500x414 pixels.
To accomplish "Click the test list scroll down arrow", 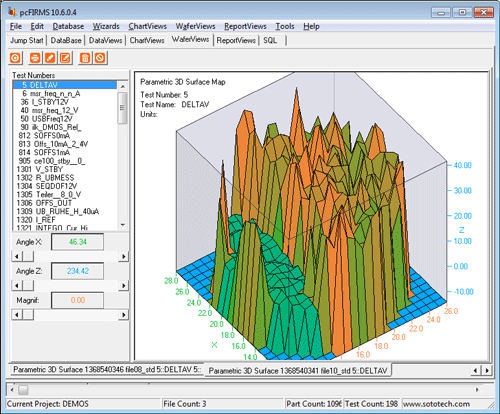I will point(122,225).
